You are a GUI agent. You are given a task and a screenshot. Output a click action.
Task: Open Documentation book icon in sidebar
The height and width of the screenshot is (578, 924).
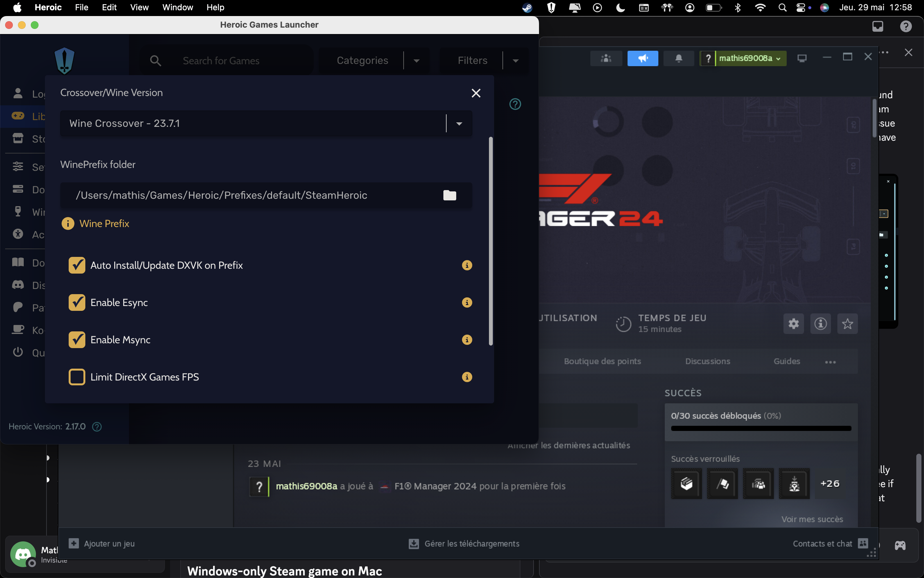(18, 262)
